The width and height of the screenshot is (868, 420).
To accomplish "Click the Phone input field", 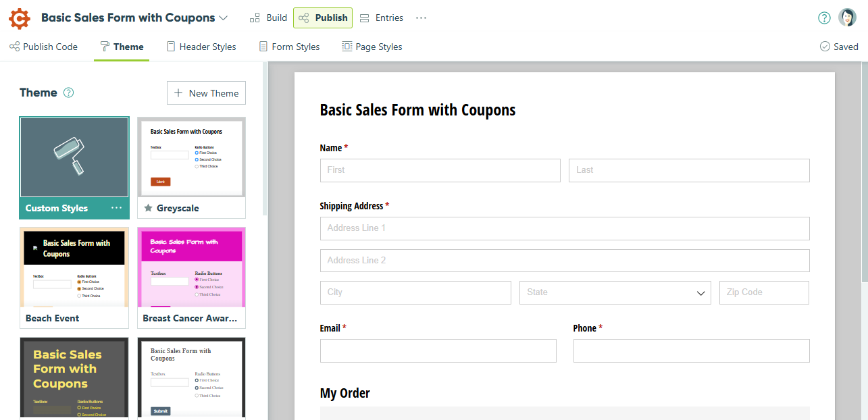I will (x=692, y=350).
